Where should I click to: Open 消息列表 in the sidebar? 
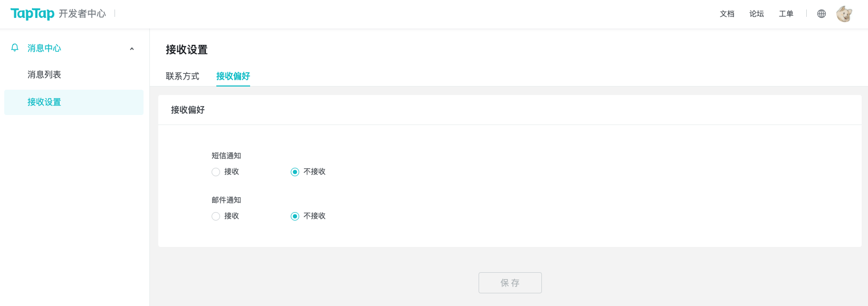pyautogui.click(x=44, y=74)
